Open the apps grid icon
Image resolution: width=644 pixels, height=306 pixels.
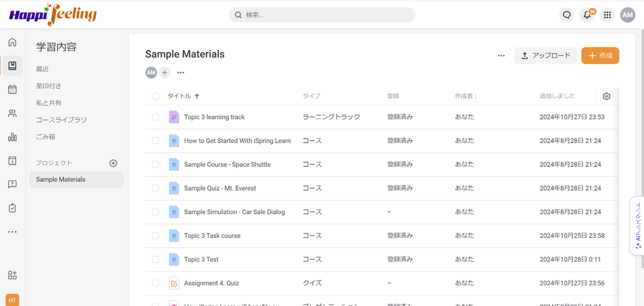click(607, 15)
